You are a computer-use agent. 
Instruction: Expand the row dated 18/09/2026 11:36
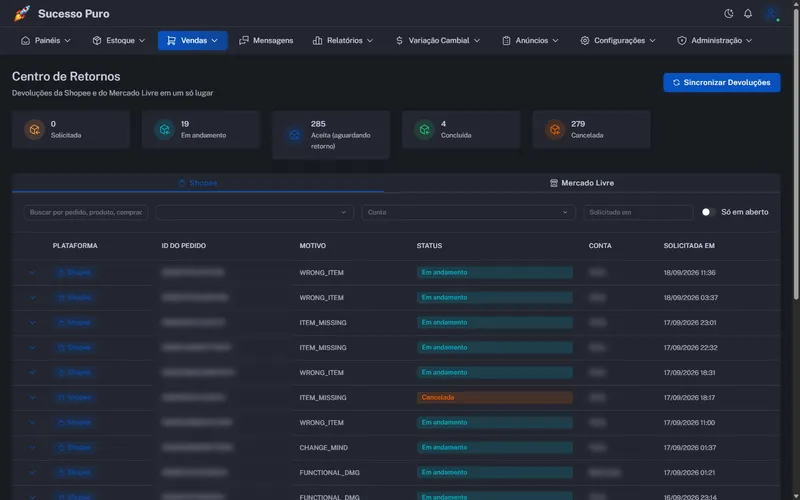[x=32, y=272]
